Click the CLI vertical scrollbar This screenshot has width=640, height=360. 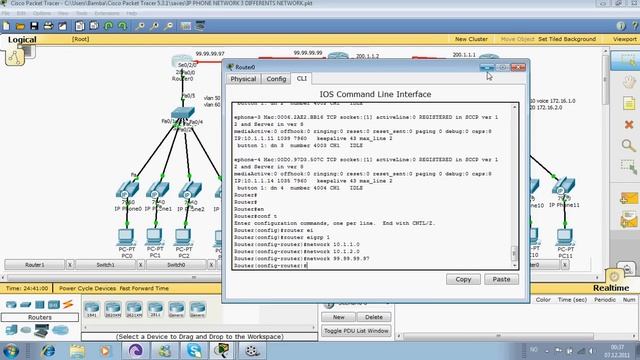(514, 186)
